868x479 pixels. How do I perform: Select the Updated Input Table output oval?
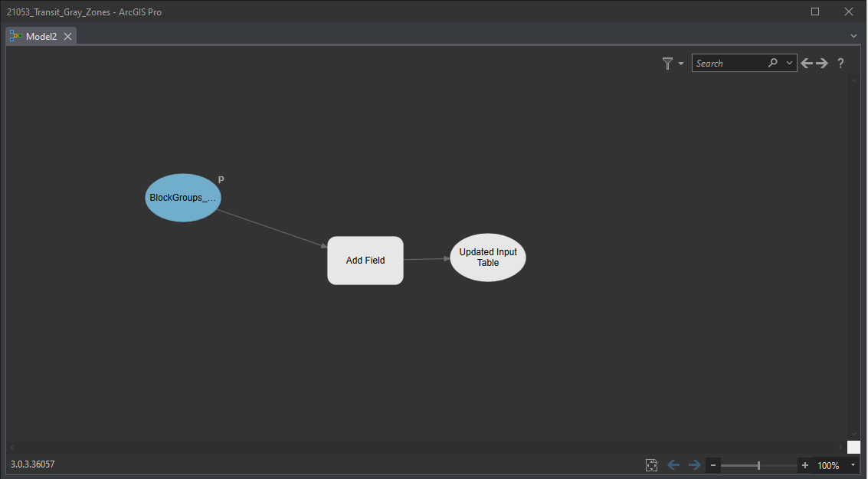point(488,258)
